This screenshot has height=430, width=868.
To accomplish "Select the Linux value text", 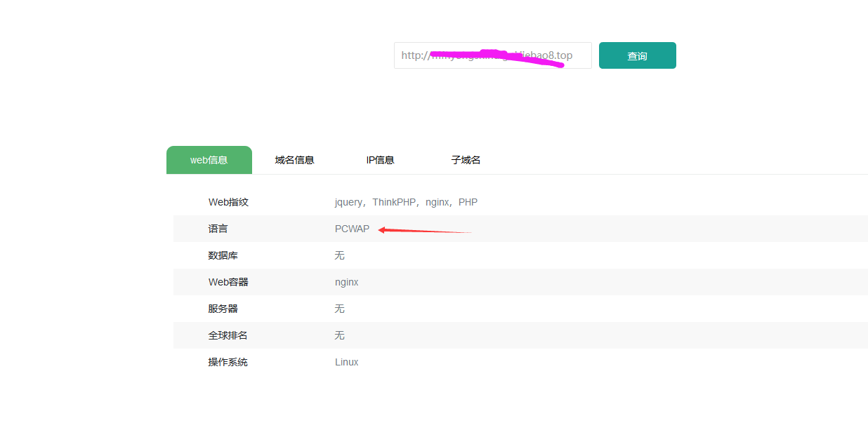I will (346, 362).
